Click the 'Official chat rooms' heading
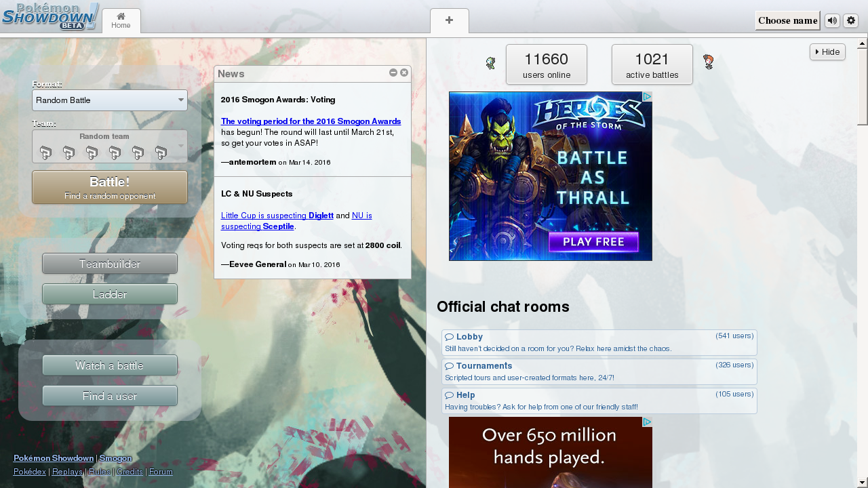 (503, 307)
